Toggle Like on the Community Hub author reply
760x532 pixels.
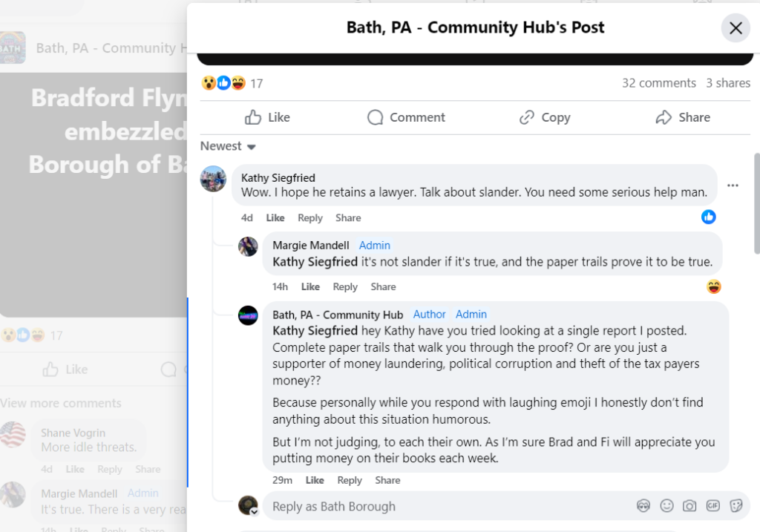tap(315, 480)
